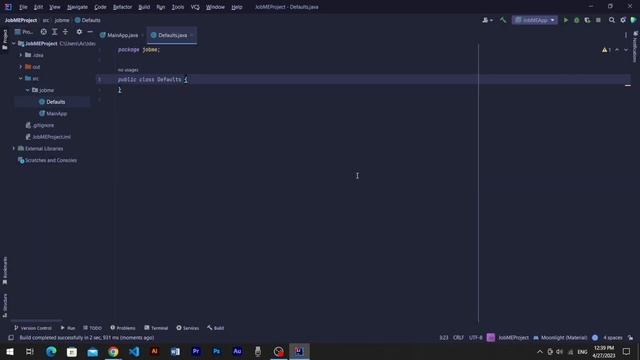Build project with hammer icon
Viewport: 640px width, 360px height.
503,20
